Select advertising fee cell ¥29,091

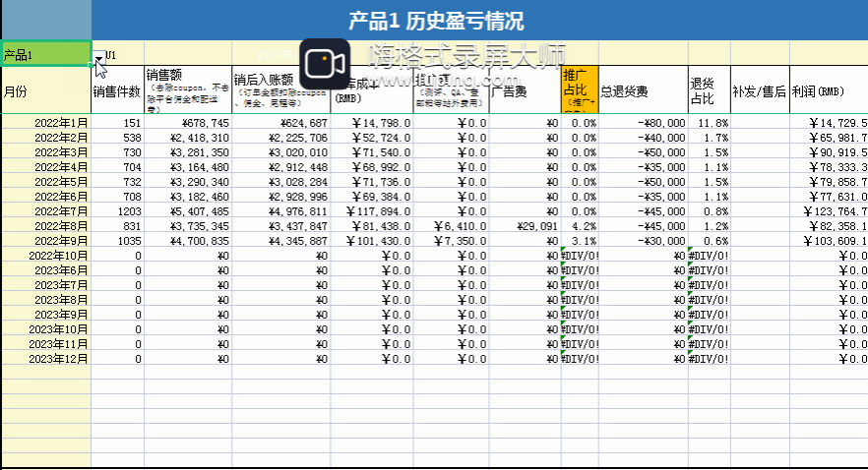525,226
